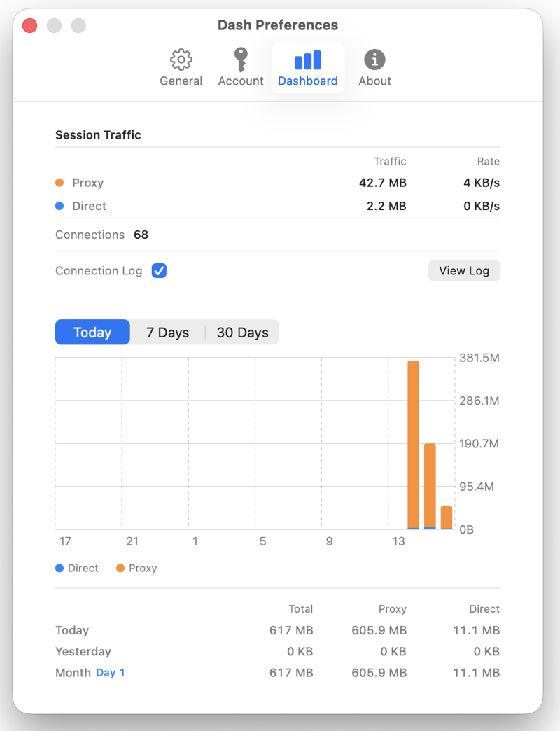The width and height of the screenshot is (560, 731).
Task: Click the Session Traffic heading
Action: 98,134
